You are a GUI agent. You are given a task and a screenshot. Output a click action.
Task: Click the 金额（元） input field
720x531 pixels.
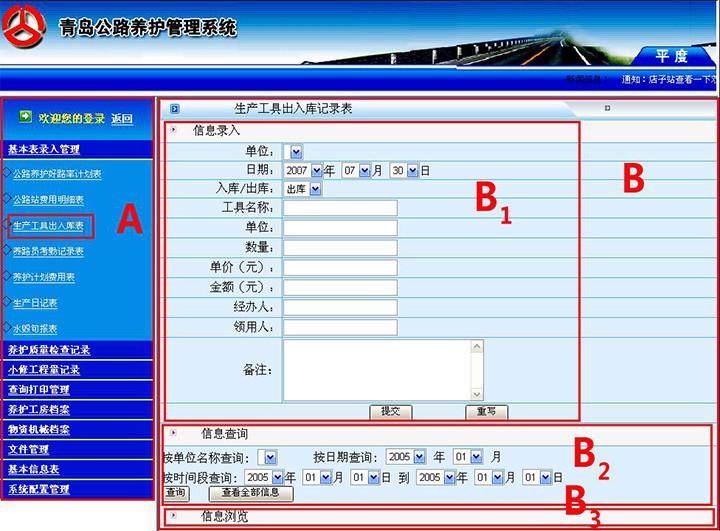click(x=340, y=288)
